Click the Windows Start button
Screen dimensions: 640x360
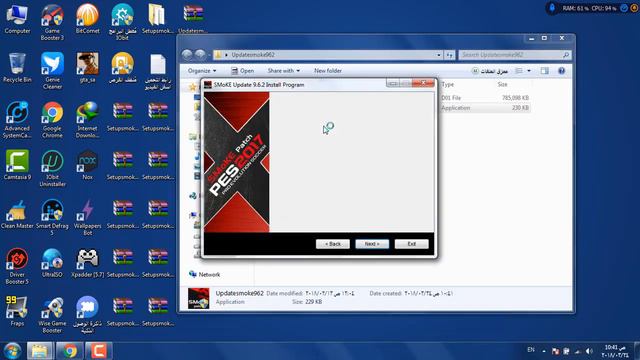tap(12, 351)
